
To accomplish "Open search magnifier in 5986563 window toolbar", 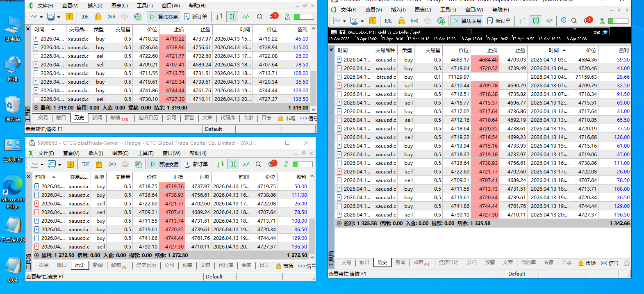I will [258, 164].
